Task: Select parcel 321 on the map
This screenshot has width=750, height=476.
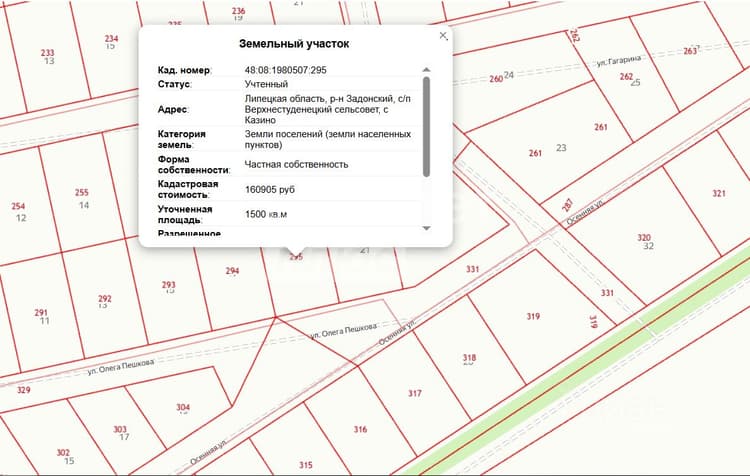Action: point(718,193)
